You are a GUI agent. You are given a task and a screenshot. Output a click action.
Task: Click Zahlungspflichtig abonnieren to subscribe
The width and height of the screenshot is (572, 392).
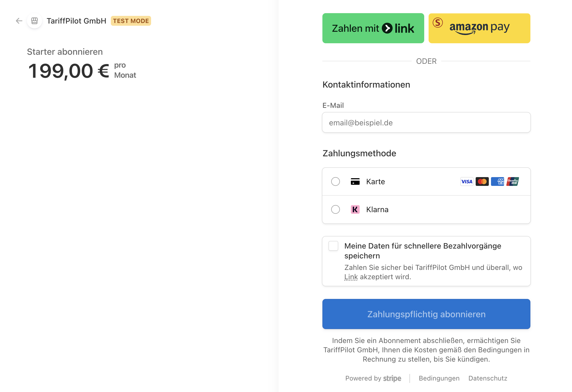[x=426, y=314]
